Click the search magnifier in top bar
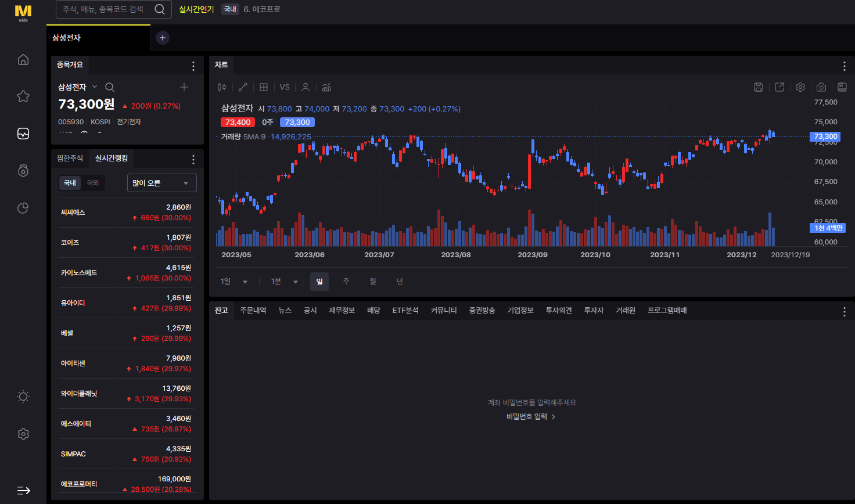Screen dimensions: 855x504 click(160, 9)
